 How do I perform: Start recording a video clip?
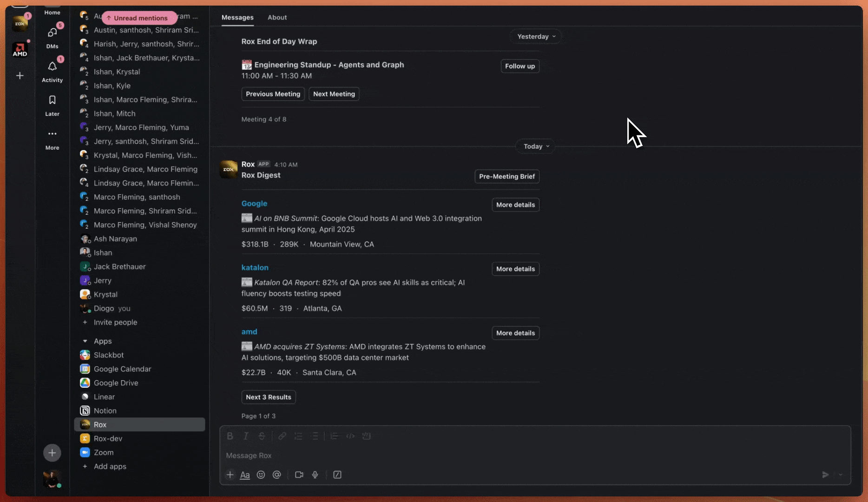299,475
